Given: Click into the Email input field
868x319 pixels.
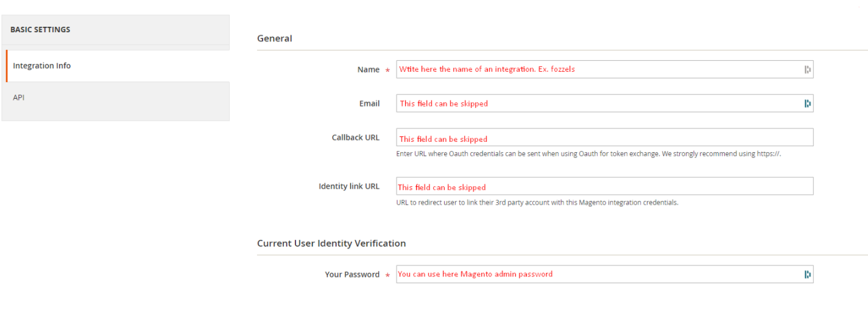Looking at the screenshot, I should click(597, 103).
